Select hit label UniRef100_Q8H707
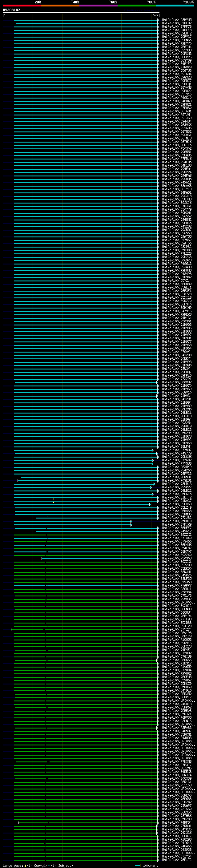The image size is (197, 868). click(177, 551)
